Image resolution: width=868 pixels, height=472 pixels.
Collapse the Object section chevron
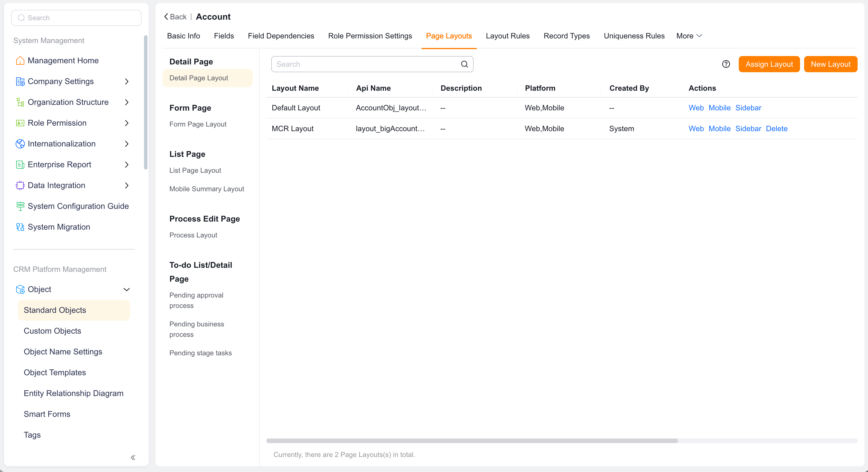127,289
